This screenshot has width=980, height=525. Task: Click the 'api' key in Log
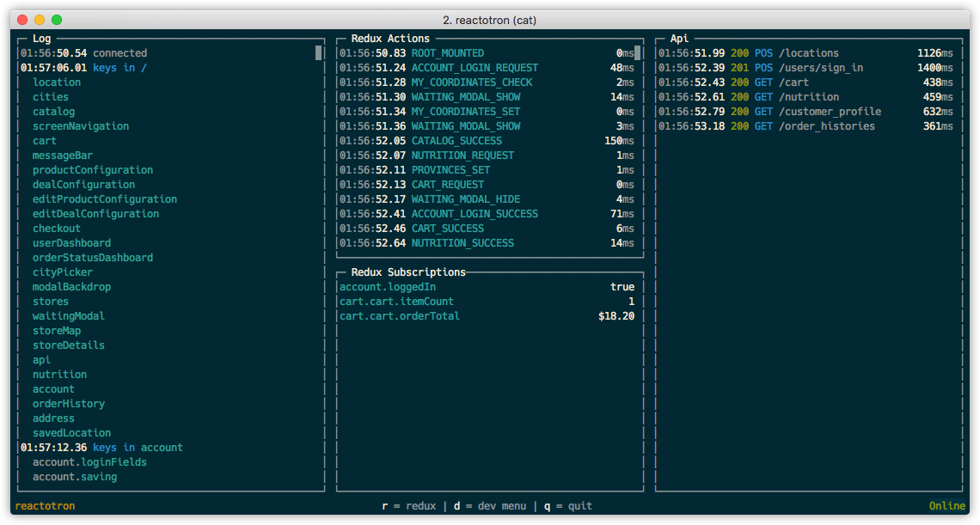click(x=42, y=359)
